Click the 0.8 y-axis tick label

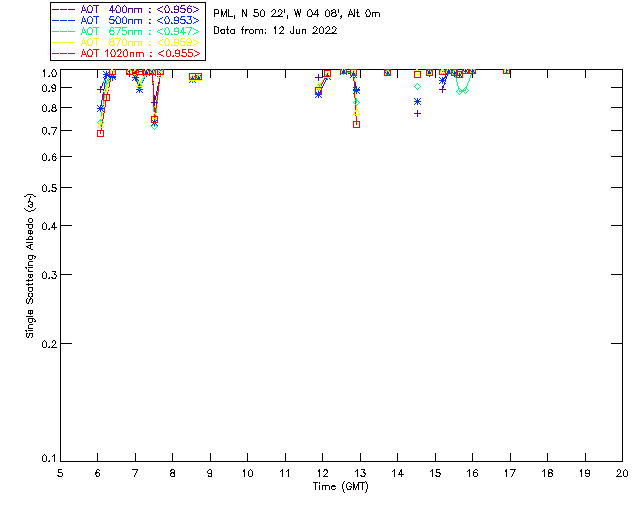pyautogui.click(x=49, y=108)
